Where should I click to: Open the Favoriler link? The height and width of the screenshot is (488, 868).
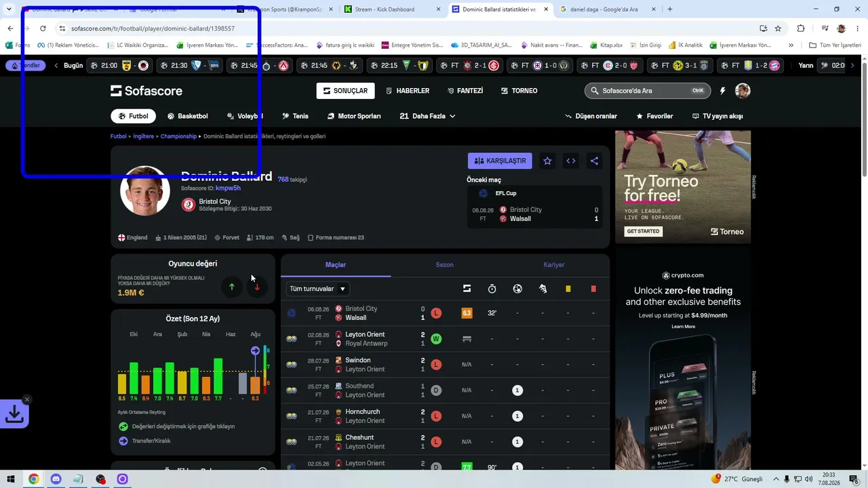click(x=654, y=116)
